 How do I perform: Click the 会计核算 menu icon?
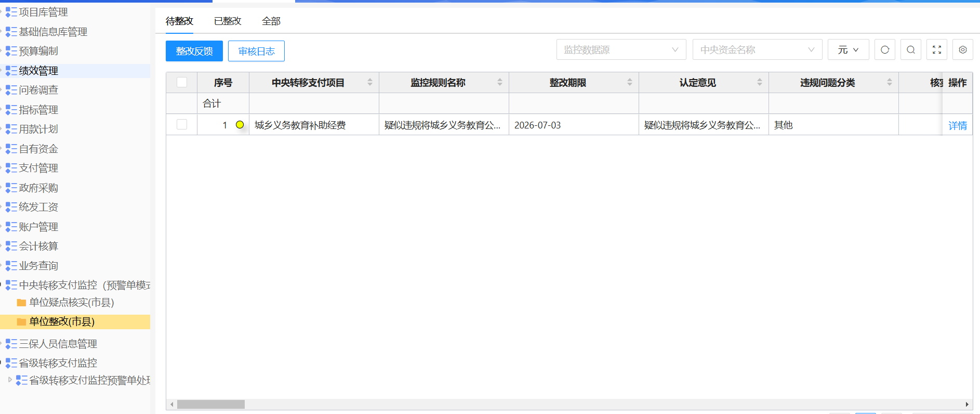(11, 246)
